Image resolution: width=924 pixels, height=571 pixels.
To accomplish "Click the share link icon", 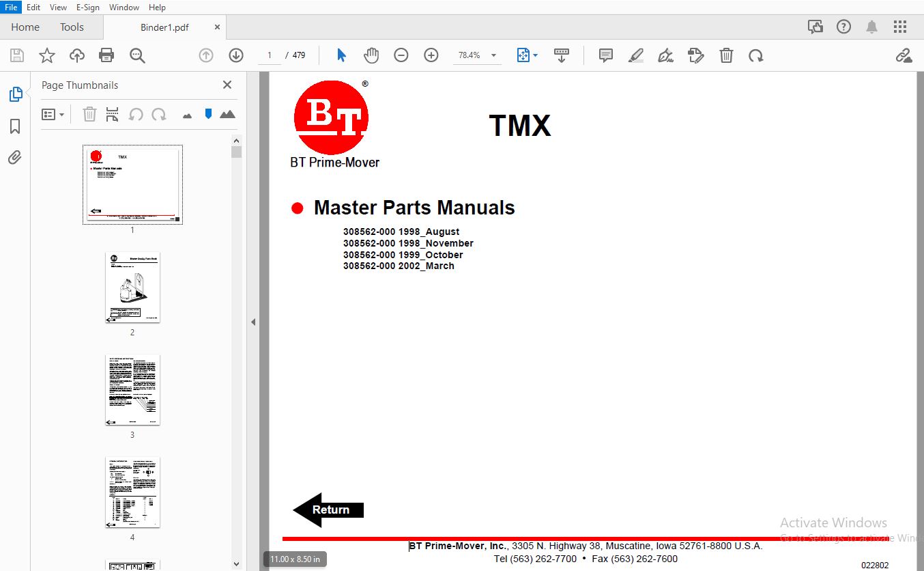I will pyautogui.click(x=904, y=55).
